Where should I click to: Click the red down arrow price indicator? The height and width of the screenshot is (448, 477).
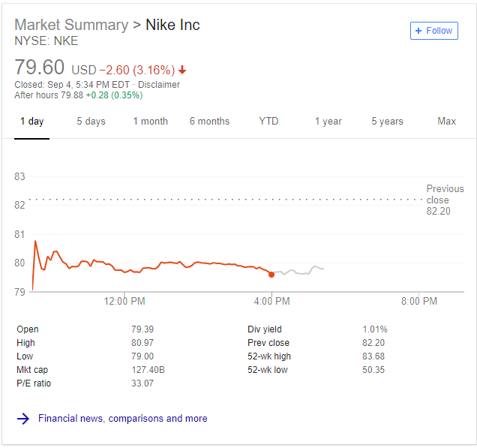(x=182, y=70)
